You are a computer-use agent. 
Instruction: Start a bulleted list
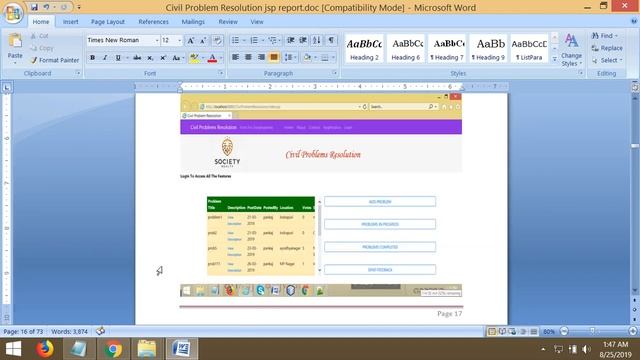[x=236, y=40]
